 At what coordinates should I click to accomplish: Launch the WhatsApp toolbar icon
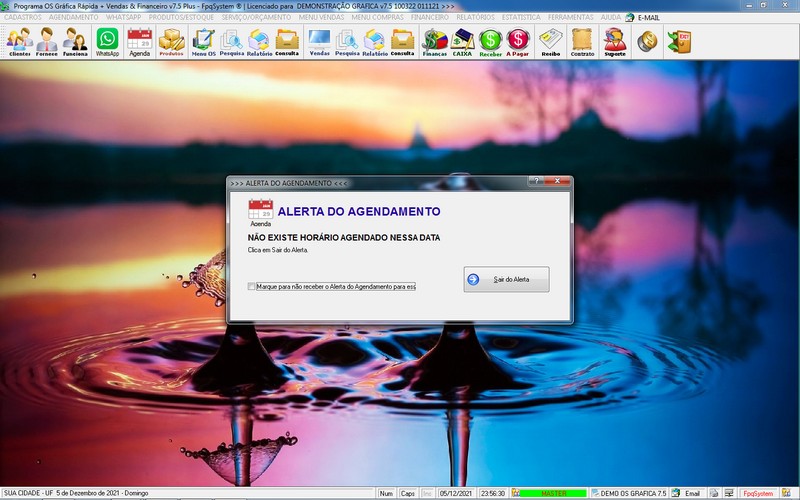107,42
